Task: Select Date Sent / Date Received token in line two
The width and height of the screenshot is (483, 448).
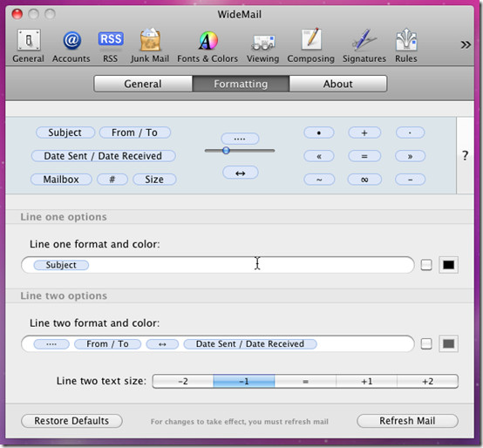Action: pos(250,344)
